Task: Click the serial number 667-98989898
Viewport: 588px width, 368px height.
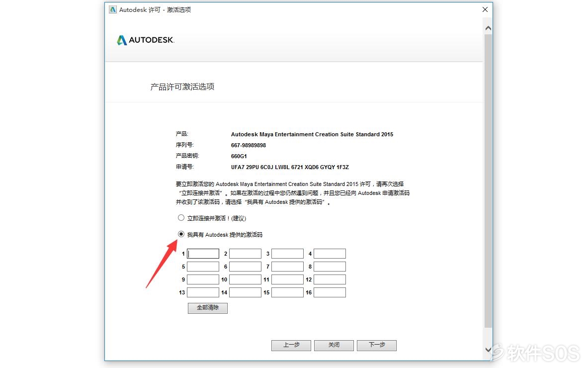Action: [248, 146]
